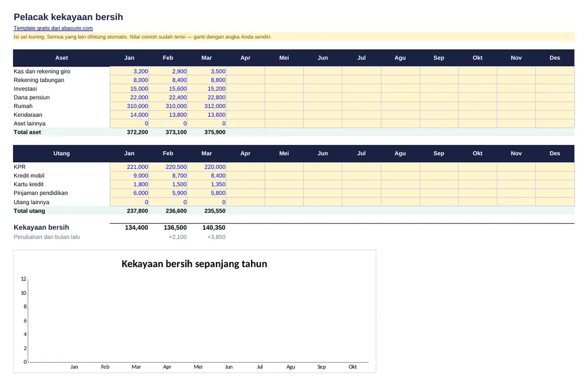This screenshot has width=588, height=386.
Task: Select the Jan Rumah cell 310,000
Action: click(129, 106)
